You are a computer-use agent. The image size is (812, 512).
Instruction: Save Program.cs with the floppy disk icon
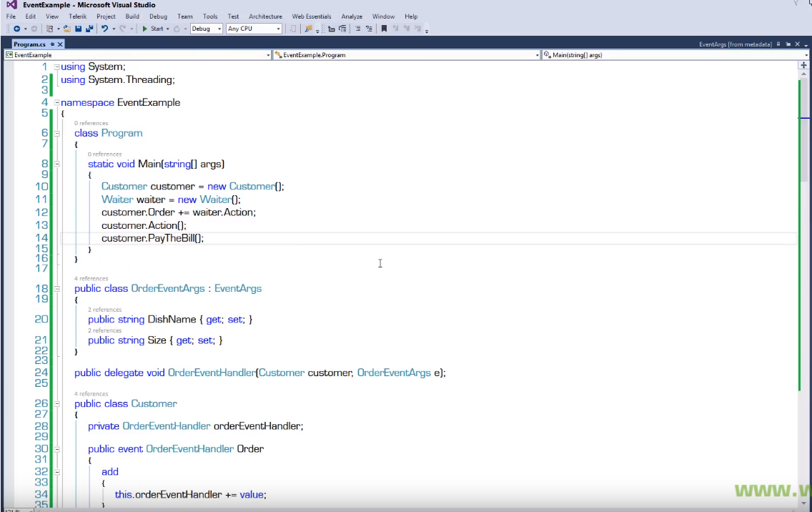click(x=78, y=29)
